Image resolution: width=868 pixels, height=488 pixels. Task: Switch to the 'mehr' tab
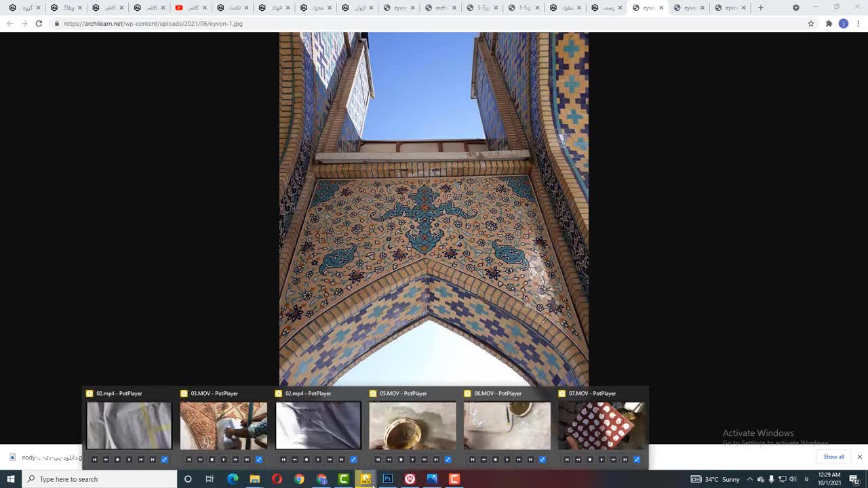click(439, 7)
